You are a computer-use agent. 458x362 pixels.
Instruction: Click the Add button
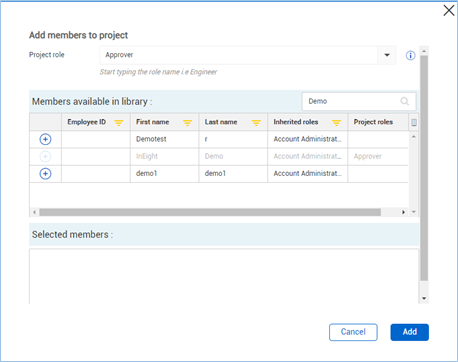pos(409,332)
